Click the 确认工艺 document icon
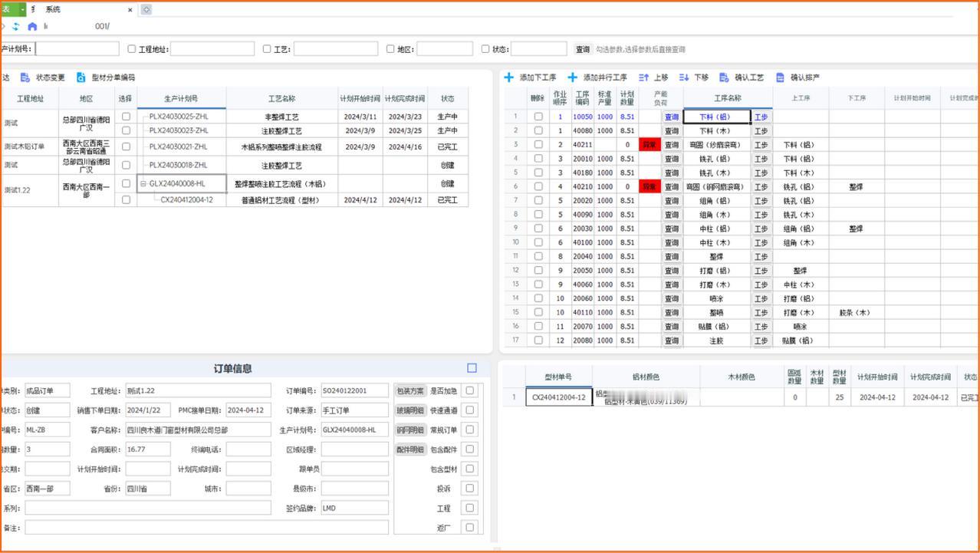 point(724,77)
